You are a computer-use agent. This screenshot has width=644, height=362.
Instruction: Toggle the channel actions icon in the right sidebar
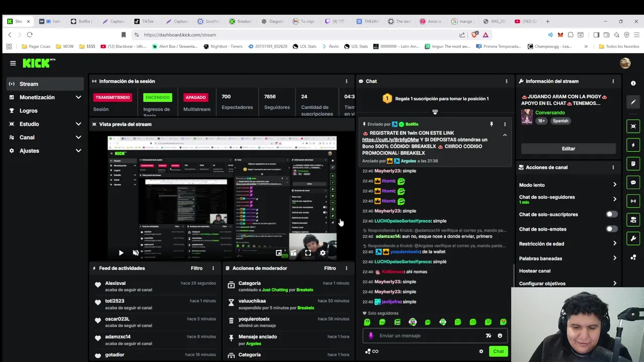pos(633,220)
